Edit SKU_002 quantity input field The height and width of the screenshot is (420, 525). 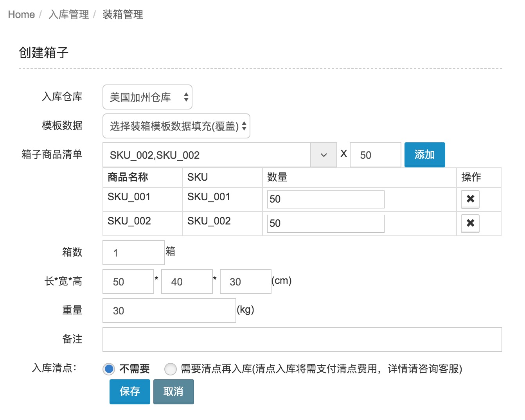[325, 224]
